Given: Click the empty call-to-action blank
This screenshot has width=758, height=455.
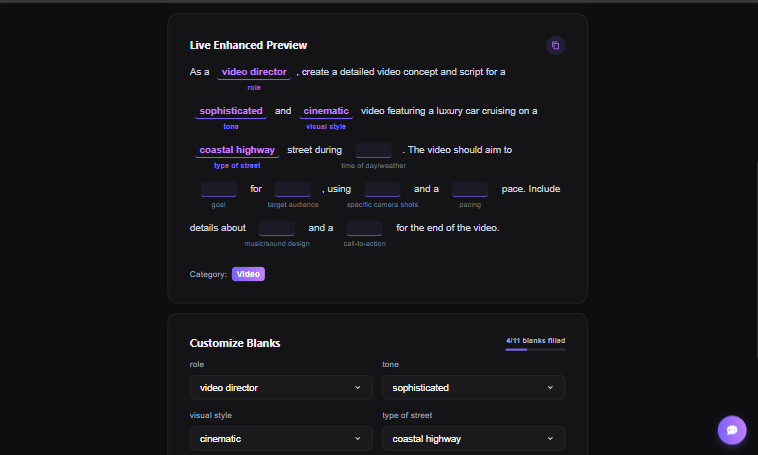Looking at the screenshot, I should [364, 228].
